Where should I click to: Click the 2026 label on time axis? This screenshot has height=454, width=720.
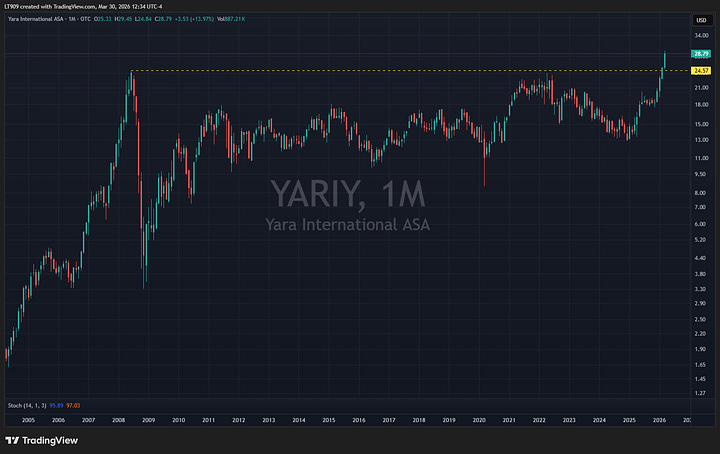[659, 420]
